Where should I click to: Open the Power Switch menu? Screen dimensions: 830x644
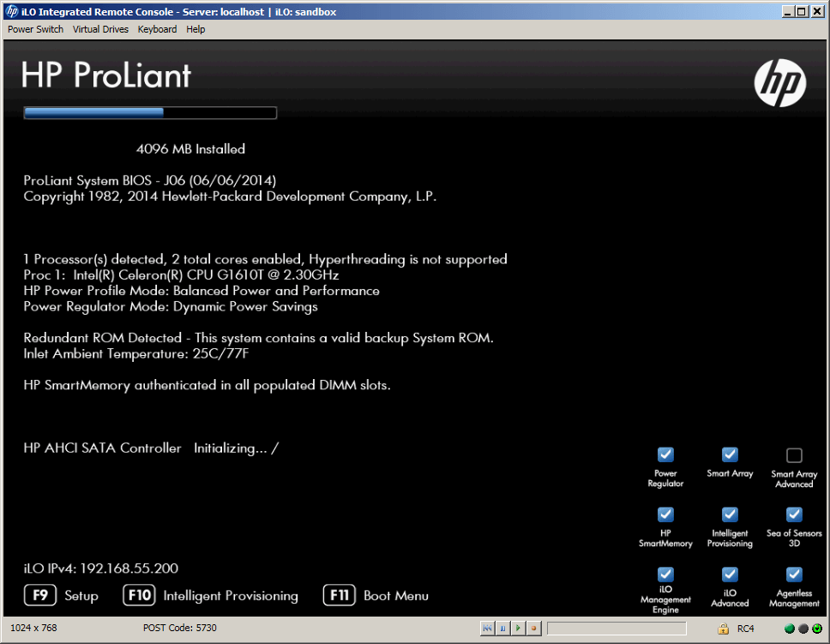35,29
